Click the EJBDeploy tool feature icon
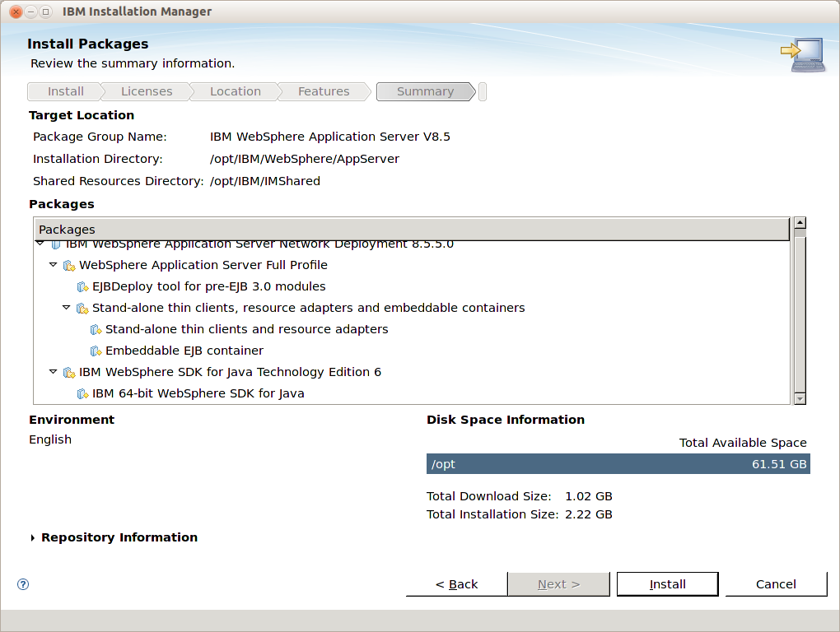The image size is (840, 632). 82,287
